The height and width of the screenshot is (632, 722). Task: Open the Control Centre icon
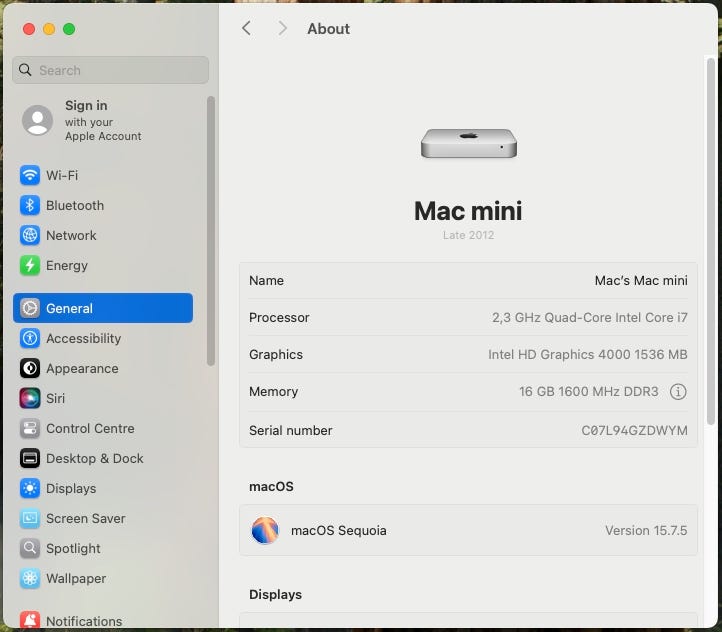point(30,428)
